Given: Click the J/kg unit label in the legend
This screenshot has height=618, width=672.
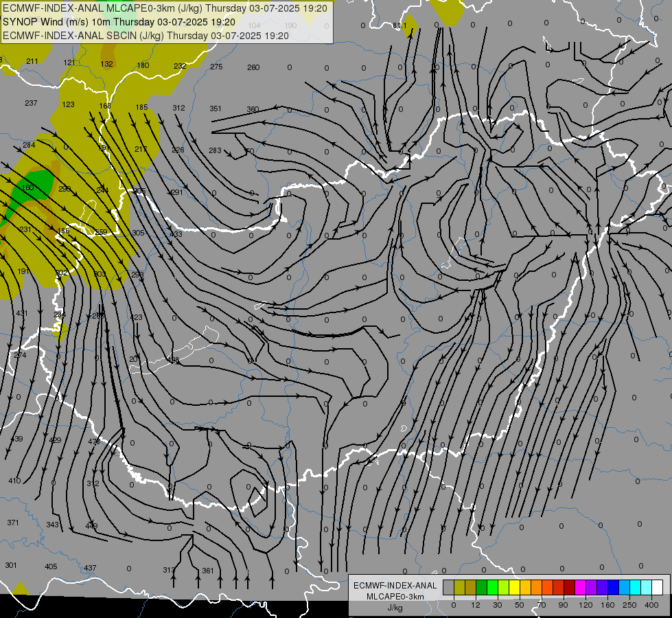Looking at the screenshot, I should click(395, 608).
